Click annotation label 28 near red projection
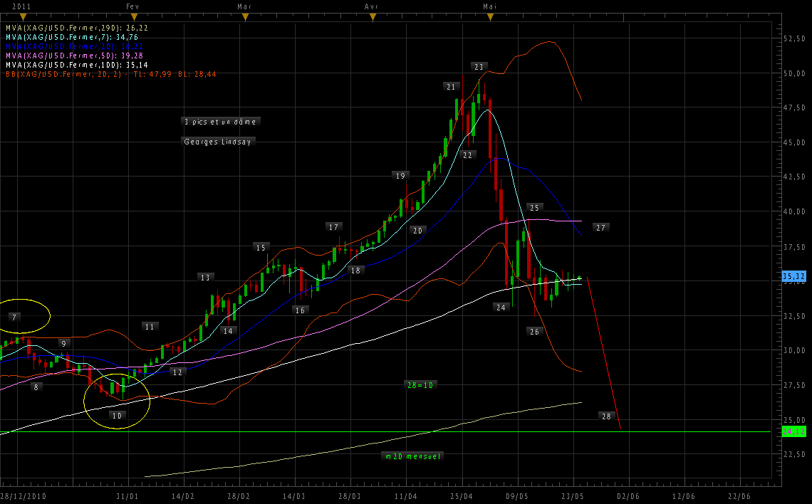This screenshot has height=504, width=812. click(x=606, y=416)
